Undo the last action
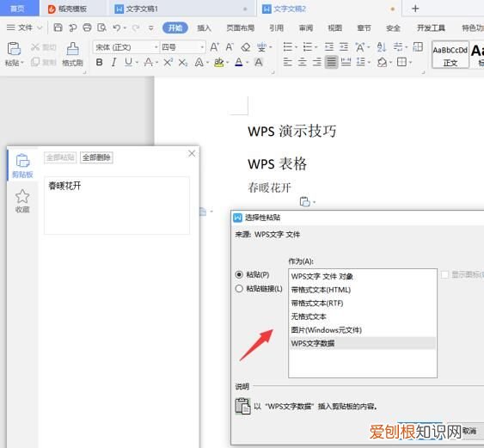The width and height of the screenshot is (484, 448). pos(116,28)
